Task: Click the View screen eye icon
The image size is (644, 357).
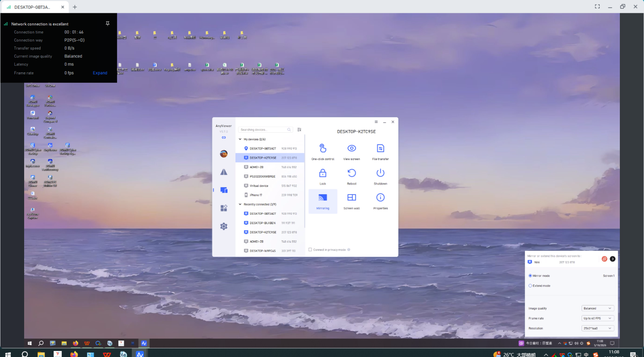Action: (352, 148)
